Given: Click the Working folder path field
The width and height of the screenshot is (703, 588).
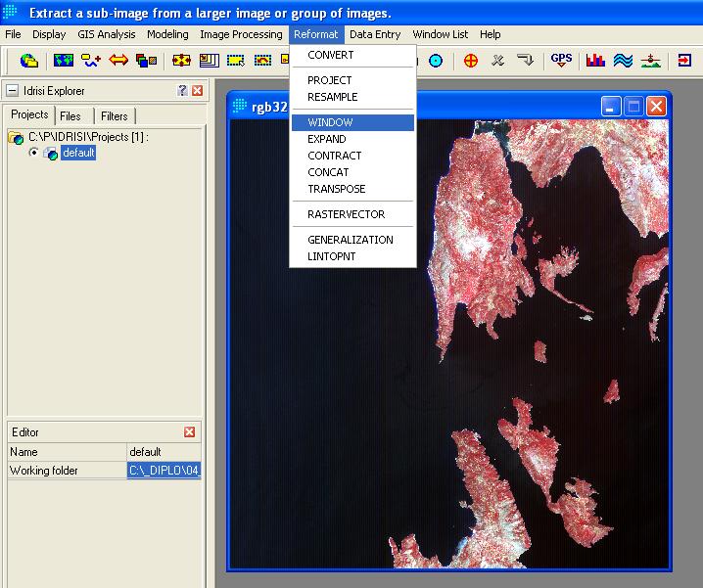Looking at the screenshot, I should [x=164, y=471].
